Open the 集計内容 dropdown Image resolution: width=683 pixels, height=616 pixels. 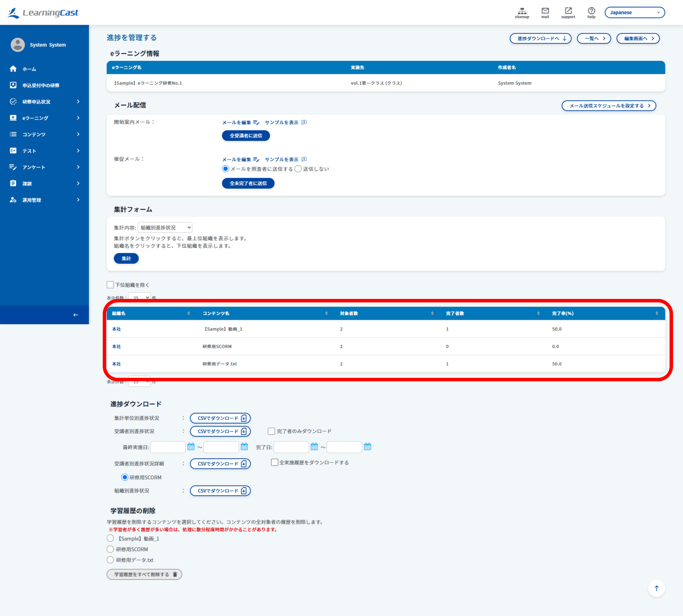point(165,227)
